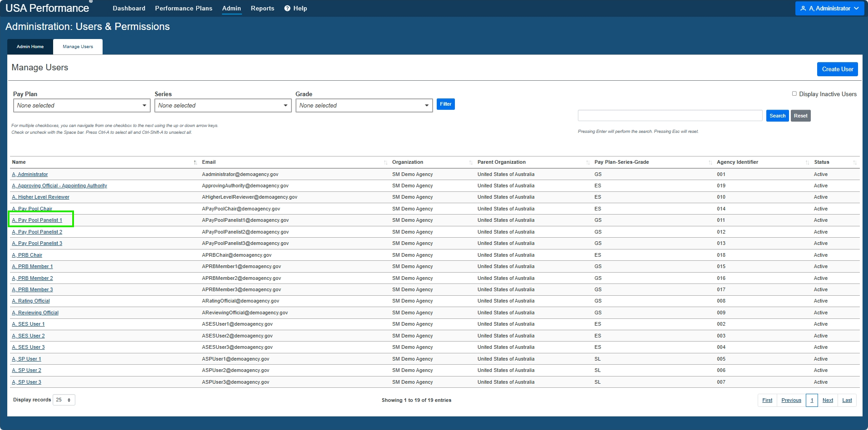The width and height of the screenshot is (868, 430).
Task: Sort by Agency Identifier column arrows
Action: coord(807,162)
